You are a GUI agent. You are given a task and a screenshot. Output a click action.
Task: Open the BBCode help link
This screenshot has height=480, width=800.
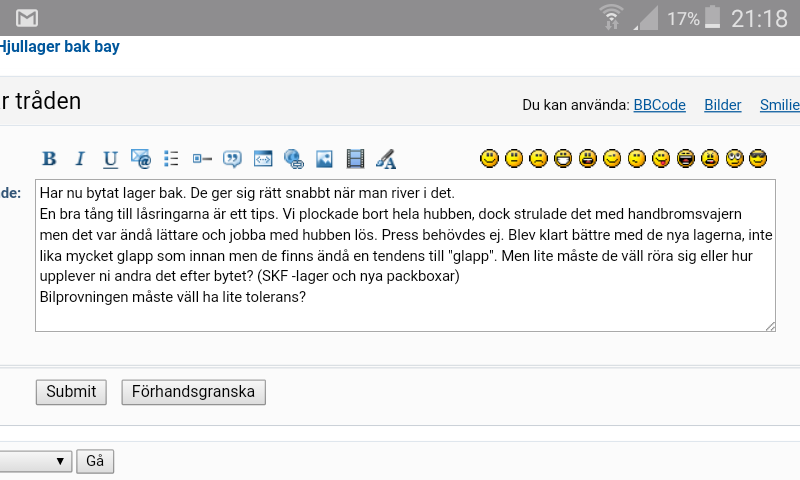[659, 105]
